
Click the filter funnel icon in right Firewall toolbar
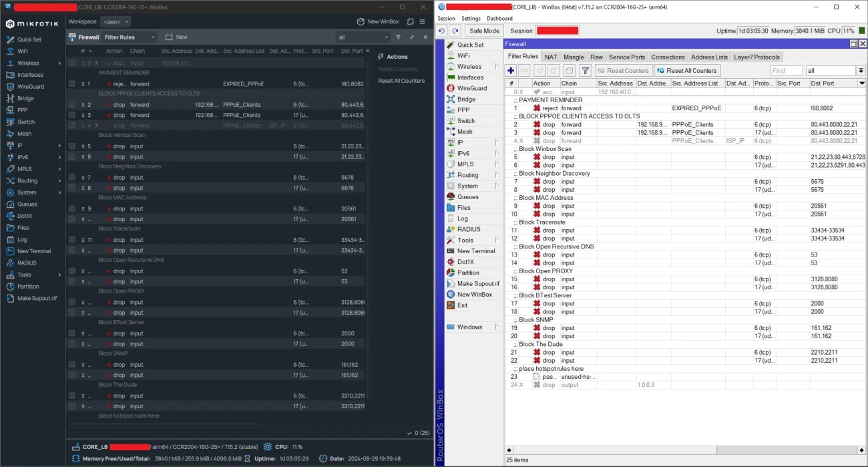point(585,71)
